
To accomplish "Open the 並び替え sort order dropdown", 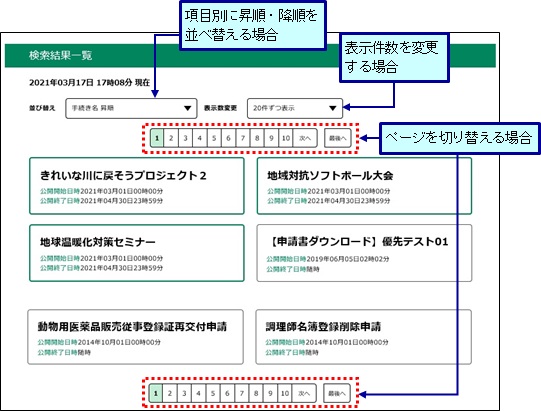I will 131,108.
